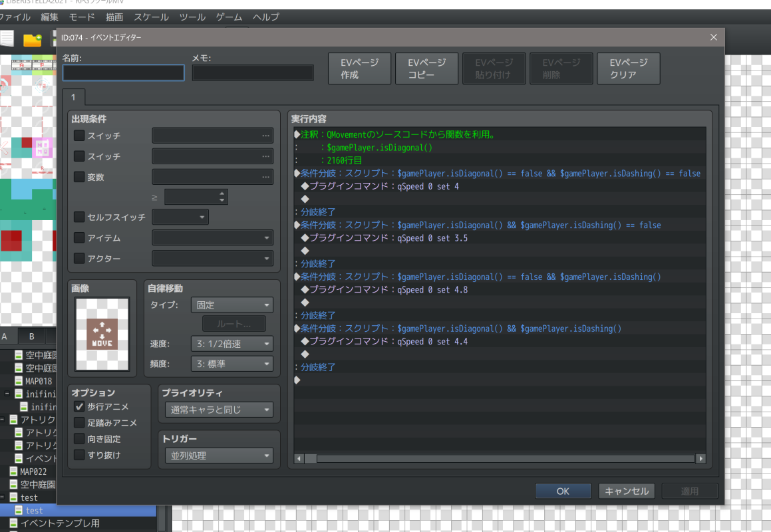Open the ellipsis picker for the 変数 field
This screenshot has height=532, width=771.
tap(266, 177)
